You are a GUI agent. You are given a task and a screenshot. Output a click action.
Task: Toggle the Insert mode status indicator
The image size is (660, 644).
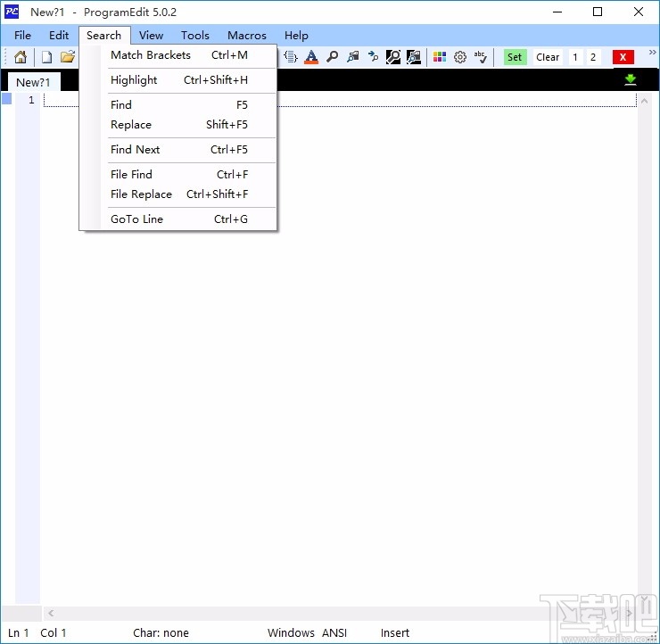[395, 632]
